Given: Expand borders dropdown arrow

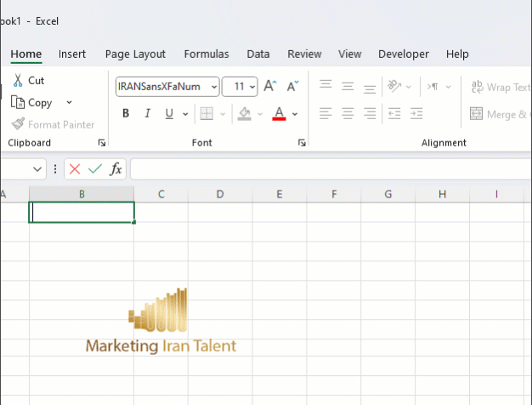Looking at the screenshot, I should point(223,114).
